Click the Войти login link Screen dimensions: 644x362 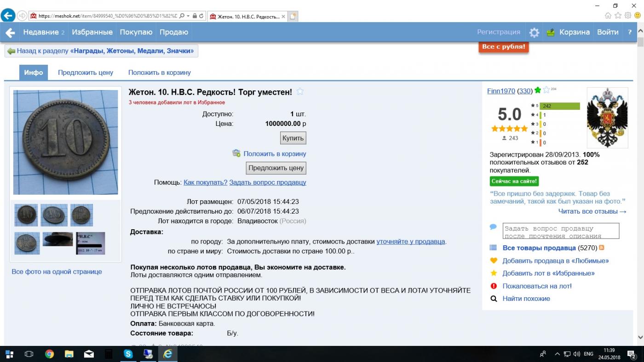pos(608,32)
